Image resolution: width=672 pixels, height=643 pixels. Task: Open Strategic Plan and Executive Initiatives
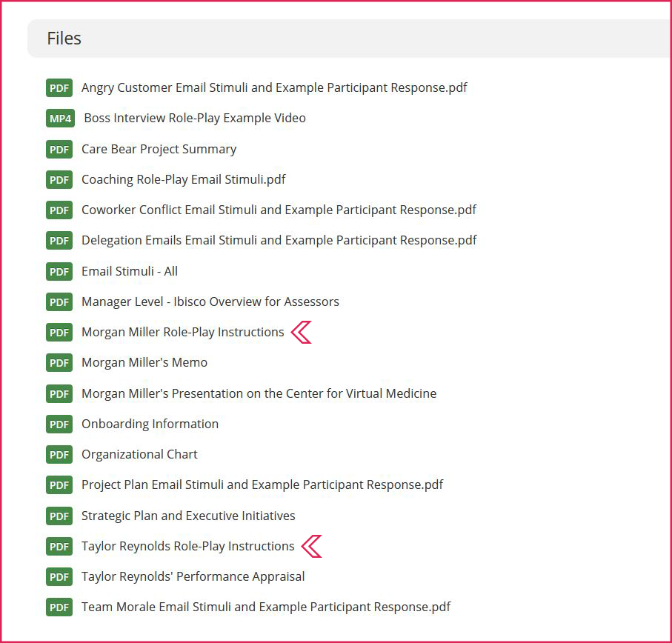click(x=188, y=516)
